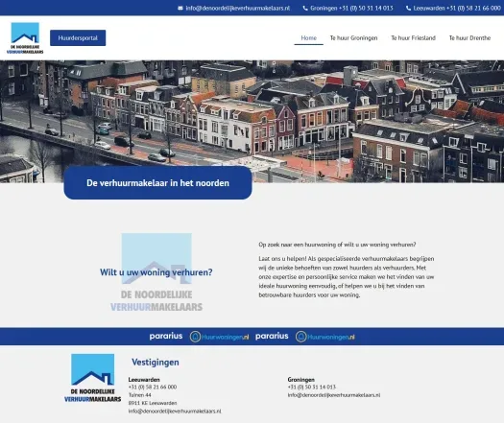Click the Vestigingen heading
The image size is (504, 423).
tap(156, 362)
